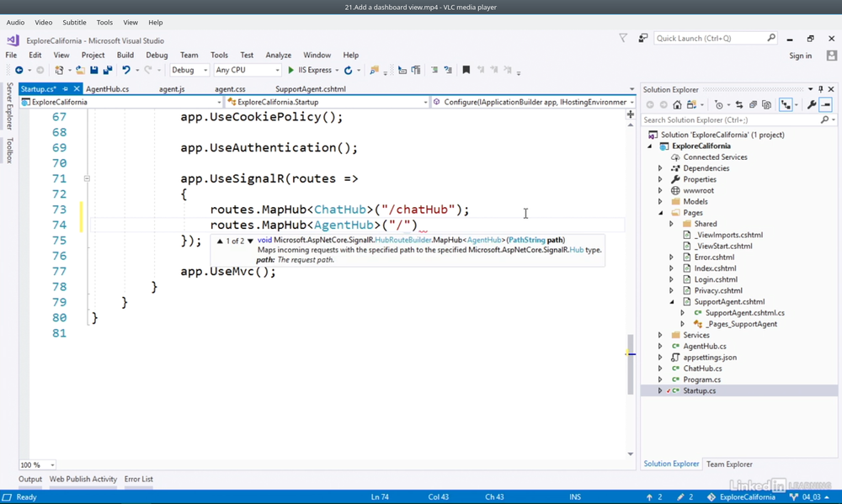Toggle pin on Startup.cs tab
The width and height of the screenshot is (842, 504).
coord(67,89)
